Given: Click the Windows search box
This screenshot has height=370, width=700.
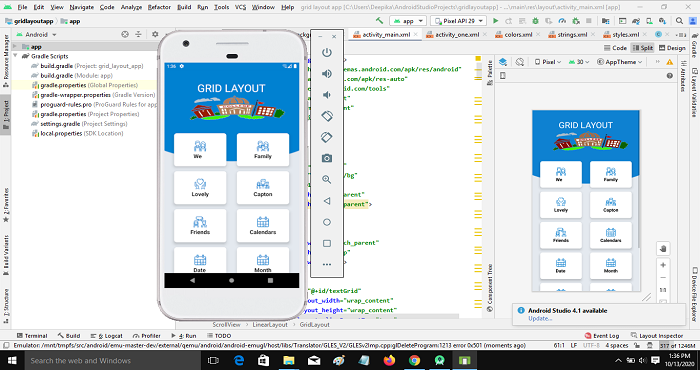Looking at the screenshot, I should (112, 360).
